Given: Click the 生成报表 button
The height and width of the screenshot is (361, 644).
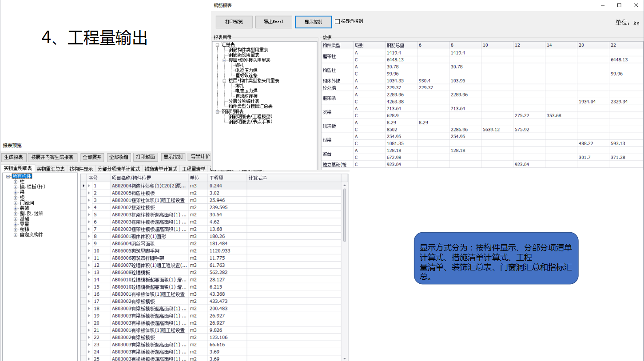Looking at the screenshot, I should coord(13,157).
